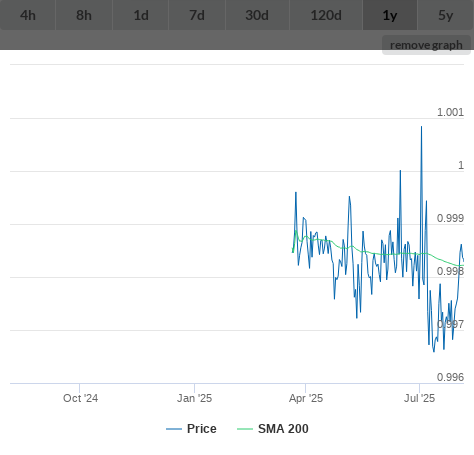Click the green SMA 200 legend line marker
The height and width of the screenshot is (455, 474).
pyautogui.click(x=245, y=429)
